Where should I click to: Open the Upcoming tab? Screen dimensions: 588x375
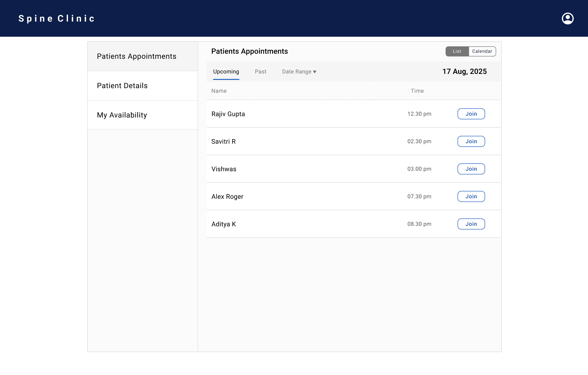point(226,72)
